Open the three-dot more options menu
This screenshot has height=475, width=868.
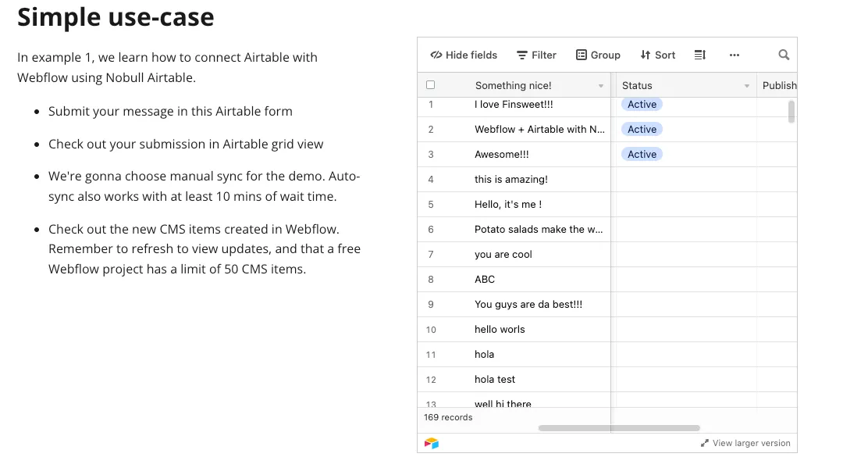click(x=734, y=55)
